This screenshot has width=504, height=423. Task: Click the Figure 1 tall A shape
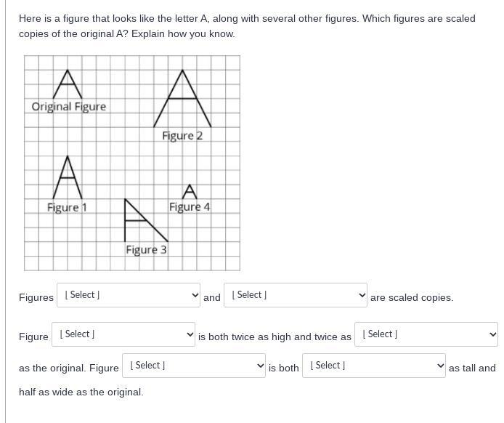[68, 177]
